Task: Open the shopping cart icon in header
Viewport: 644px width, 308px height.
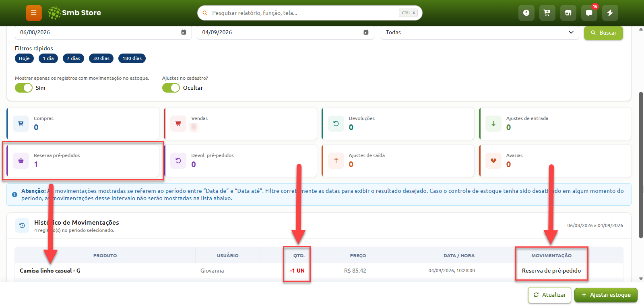Action: point(547,13)
